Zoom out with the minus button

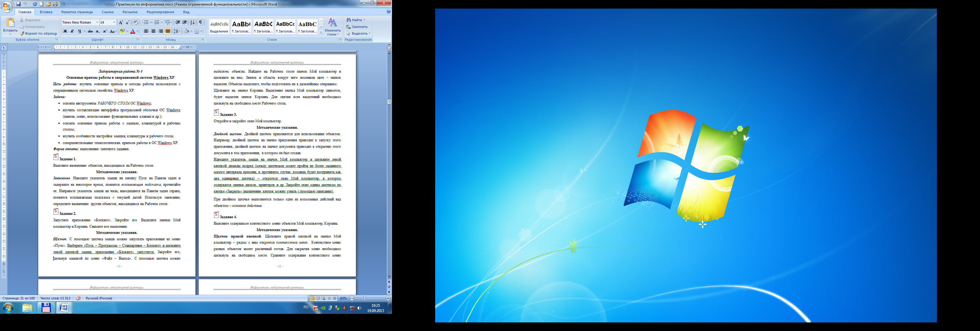pos(352,298)
